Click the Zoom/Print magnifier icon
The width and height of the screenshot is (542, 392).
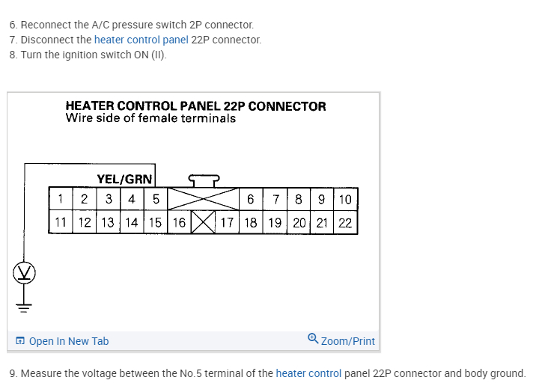tap(313, 340)
